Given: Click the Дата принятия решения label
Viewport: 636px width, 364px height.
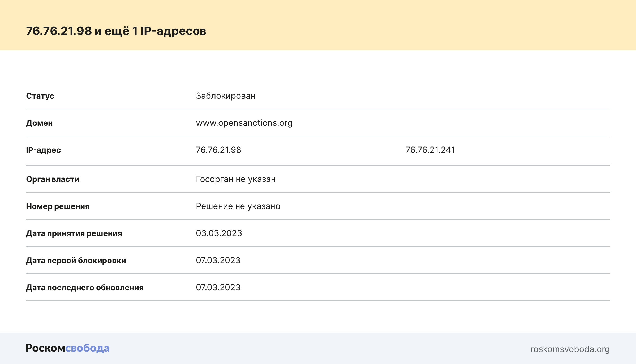Looking at the screenshot, I should [74, 233].
